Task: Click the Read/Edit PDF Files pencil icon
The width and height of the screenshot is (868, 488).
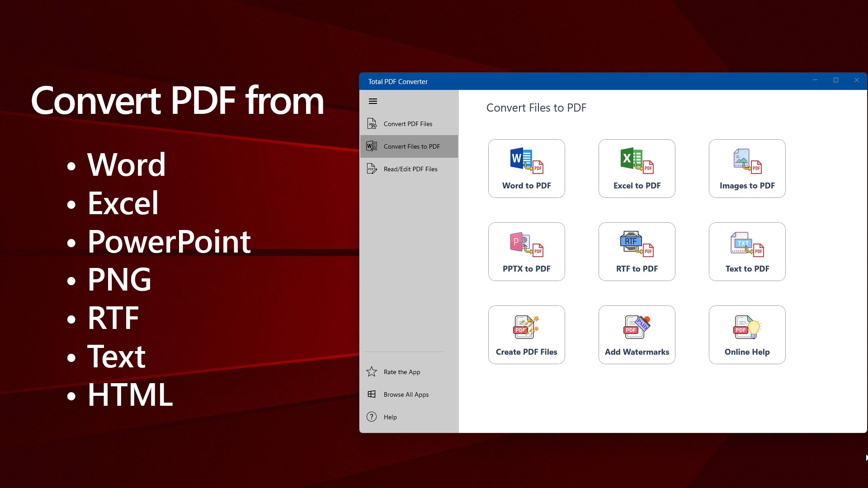Action: [x=371, y=168]
